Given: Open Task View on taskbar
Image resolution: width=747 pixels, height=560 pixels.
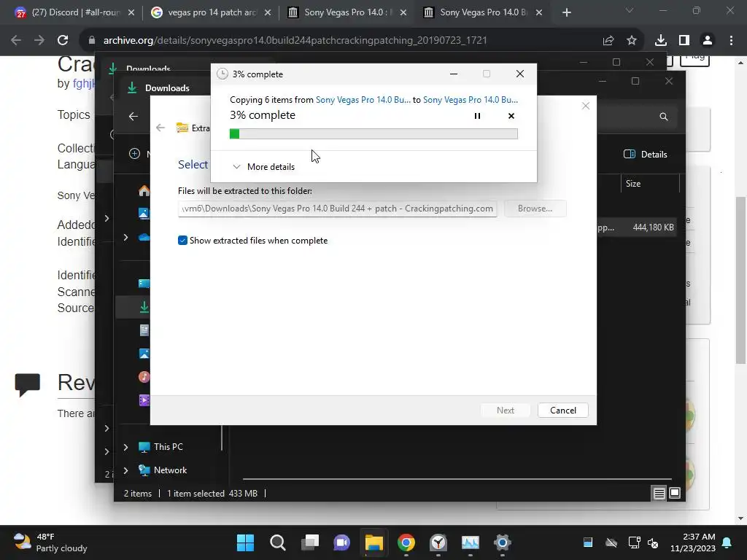Looking at the screenshot, I should click(309, 542).
